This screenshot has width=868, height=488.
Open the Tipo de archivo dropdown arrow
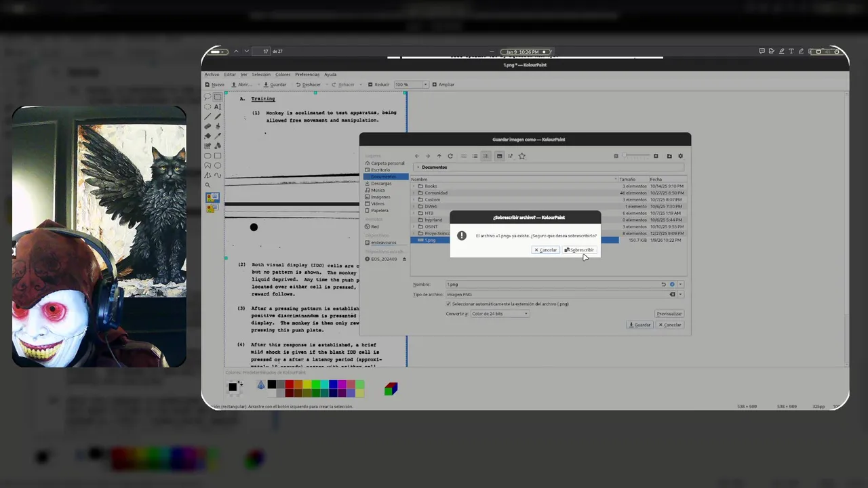(680, 294)
